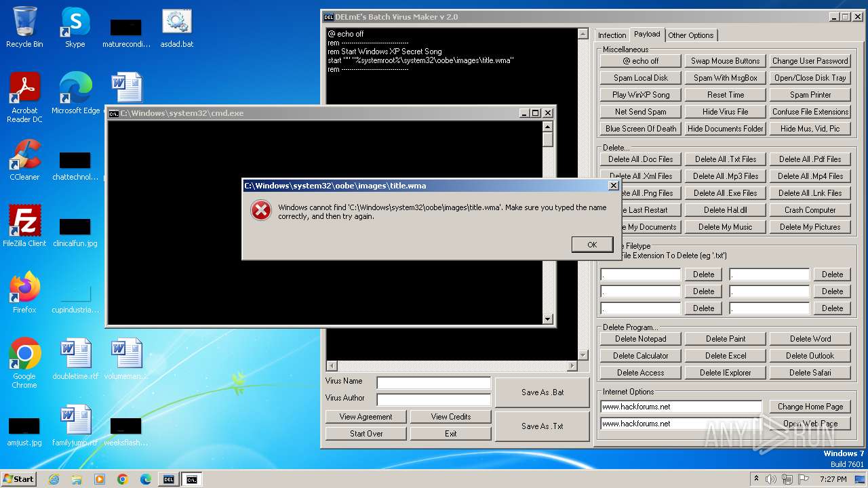This screenshot has height=488, width=868.
Task: Click the Chrome taskbar icon
Action: (x=123, y=479)
